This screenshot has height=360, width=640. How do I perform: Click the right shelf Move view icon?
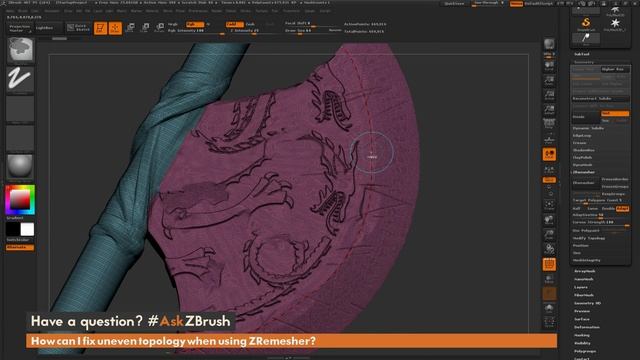click(x=549, y=220)
